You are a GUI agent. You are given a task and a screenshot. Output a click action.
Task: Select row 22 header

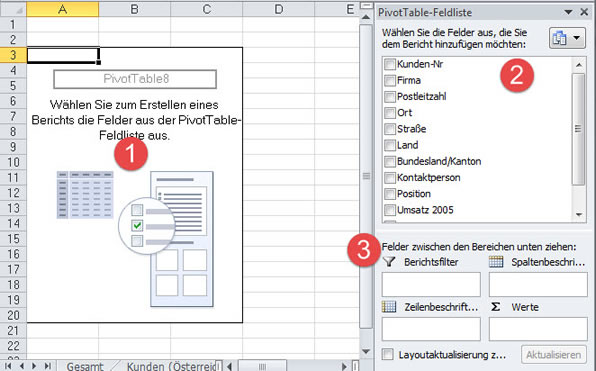pyautogui.click(x=13, y=346)
